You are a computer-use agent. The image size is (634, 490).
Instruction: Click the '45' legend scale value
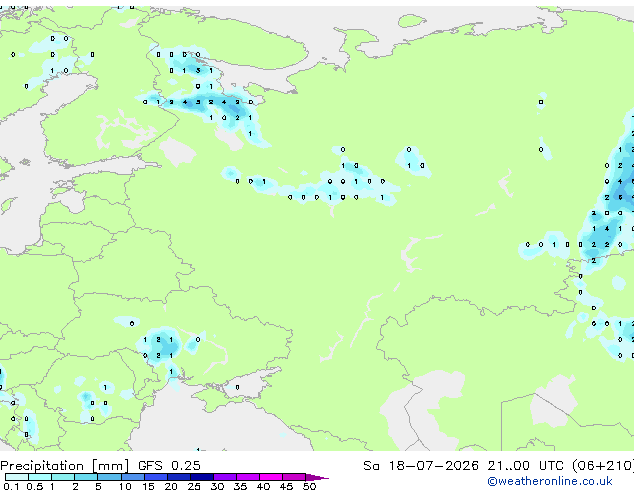tap(286, 486)
